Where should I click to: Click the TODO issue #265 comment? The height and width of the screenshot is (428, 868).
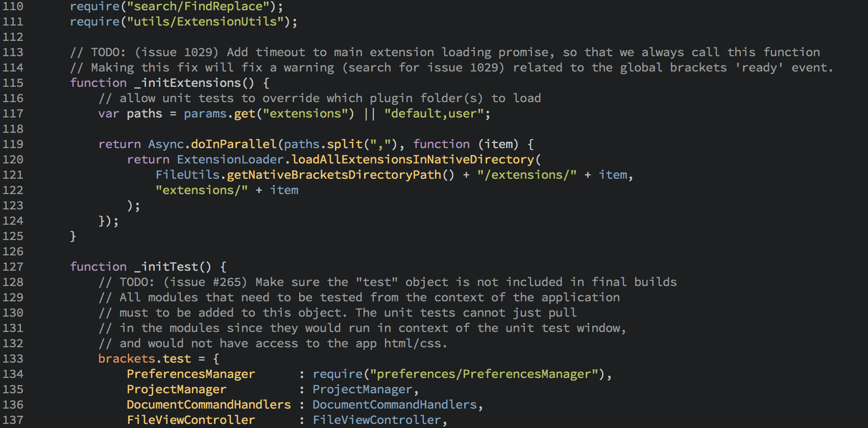coord(388,282)
